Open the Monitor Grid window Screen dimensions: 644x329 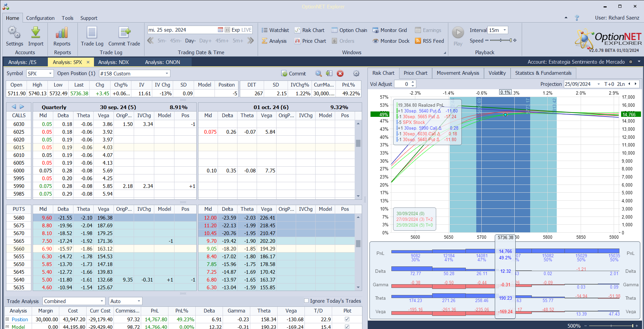coord(390,30)
